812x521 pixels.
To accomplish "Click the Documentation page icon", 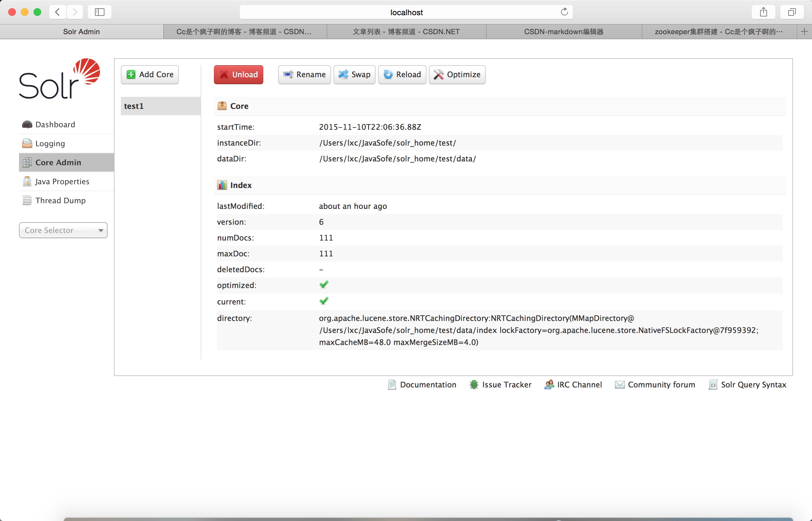I will (x=392, y=385).
